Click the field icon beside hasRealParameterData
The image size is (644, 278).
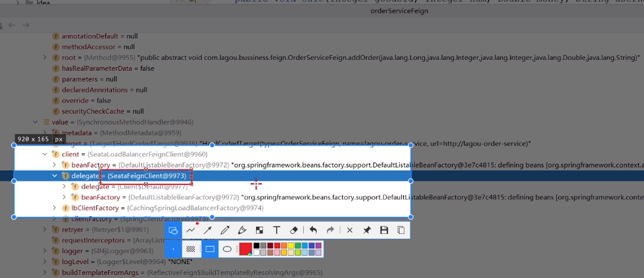(56, 68)
